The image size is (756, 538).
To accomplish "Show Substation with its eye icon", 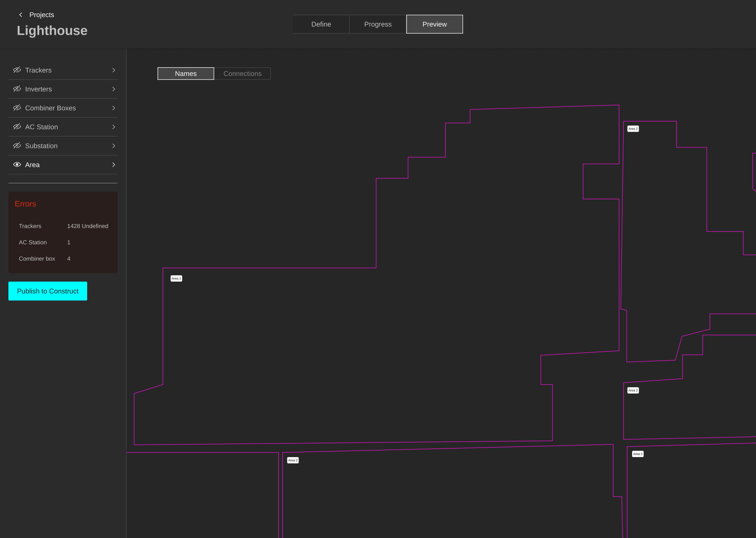I will (x=17, y=146).
